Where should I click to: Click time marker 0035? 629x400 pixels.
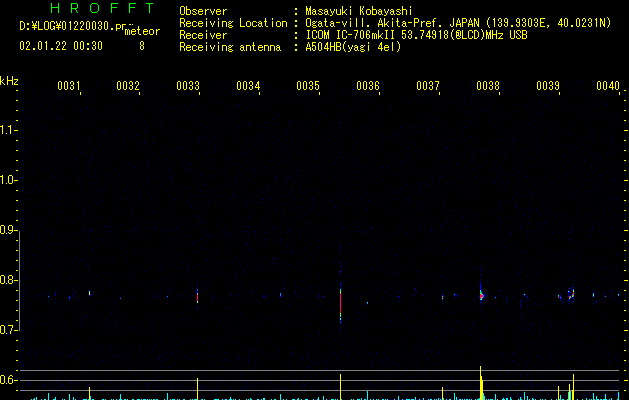tap(308, 85)
